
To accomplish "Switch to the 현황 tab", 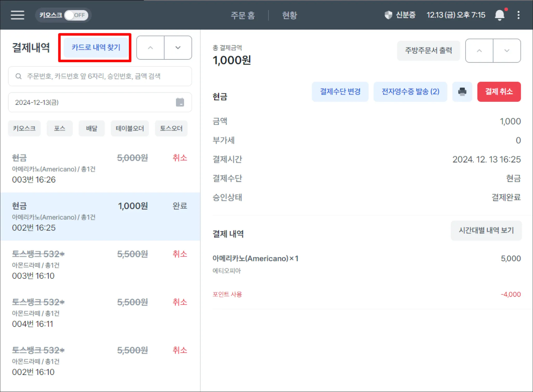I will 289,15.
